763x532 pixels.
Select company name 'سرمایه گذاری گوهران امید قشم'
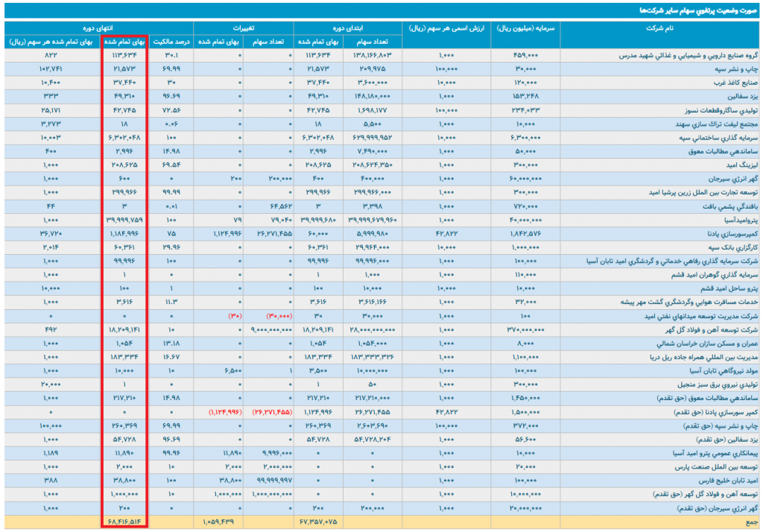(x=715, y=274)
